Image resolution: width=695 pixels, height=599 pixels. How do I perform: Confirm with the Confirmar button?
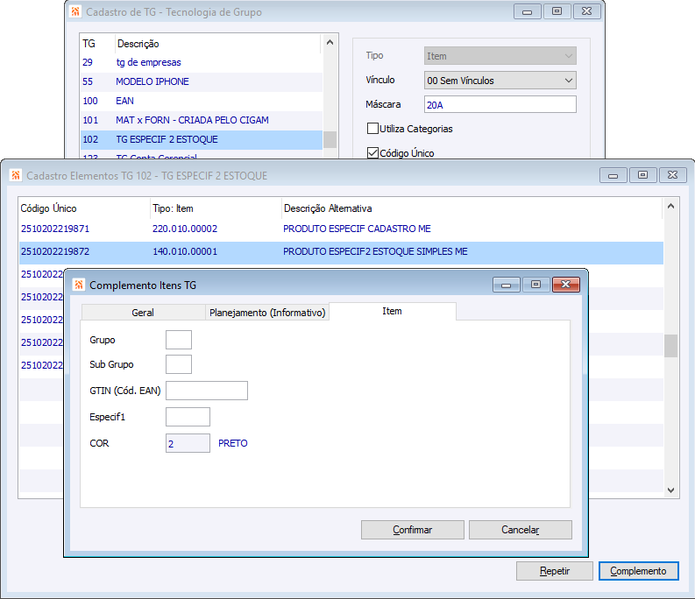tap(412, 530)
